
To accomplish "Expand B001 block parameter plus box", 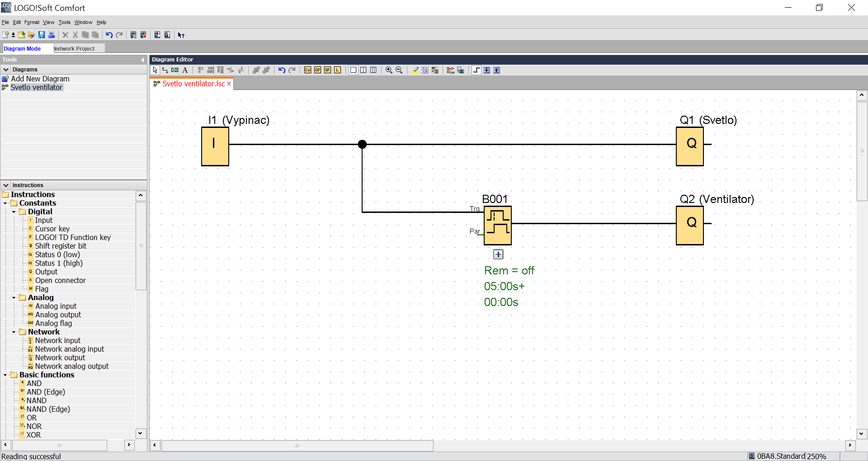I will pos(498,254).
